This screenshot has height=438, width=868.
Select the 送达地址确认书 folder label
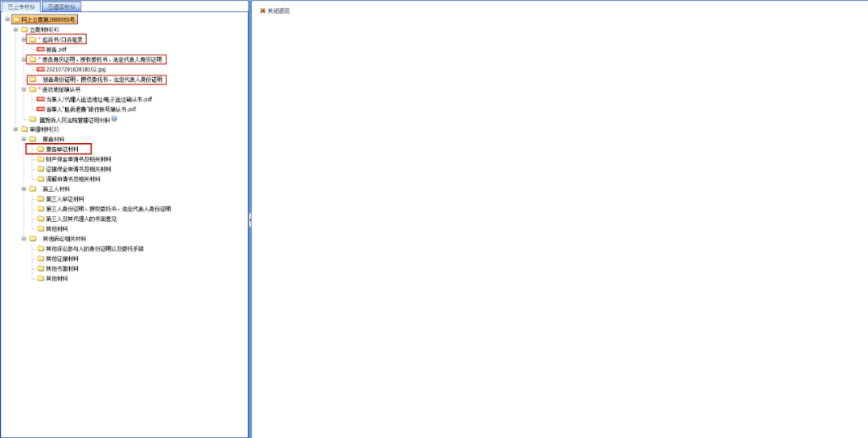tap(61, 89)
